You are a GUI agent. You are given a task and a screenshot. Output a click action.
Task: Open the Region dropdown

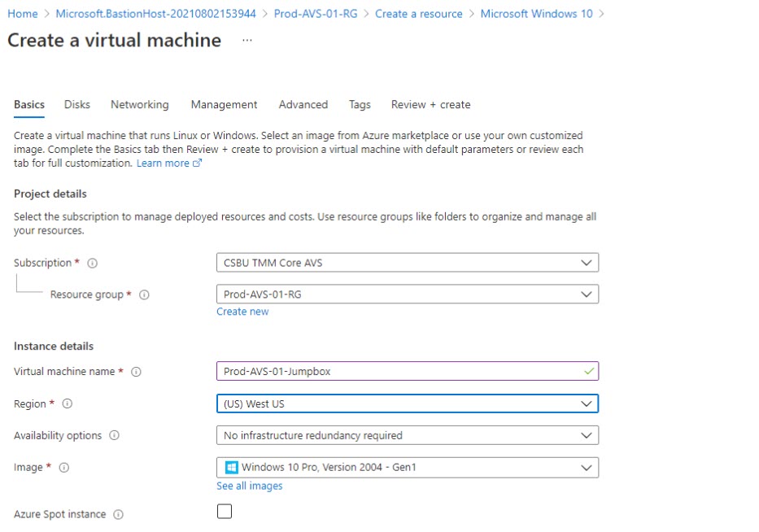click(408, 403)
